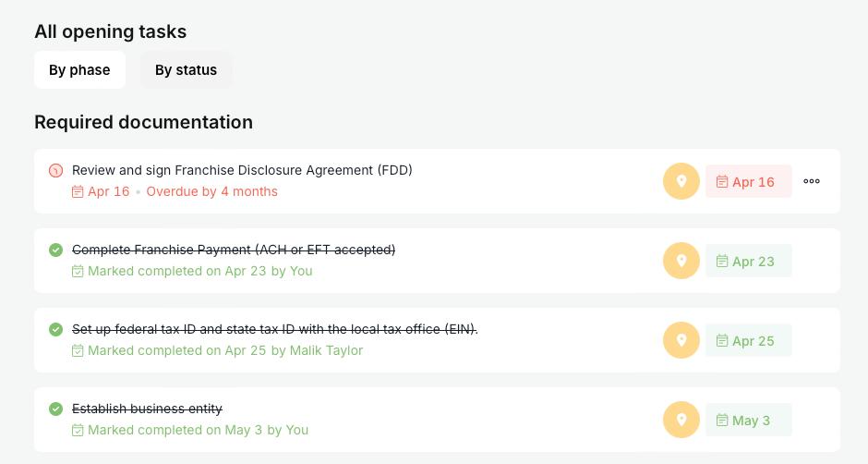
Task: Uncheck completed Franchise Payment task
Action: (55, 250)
